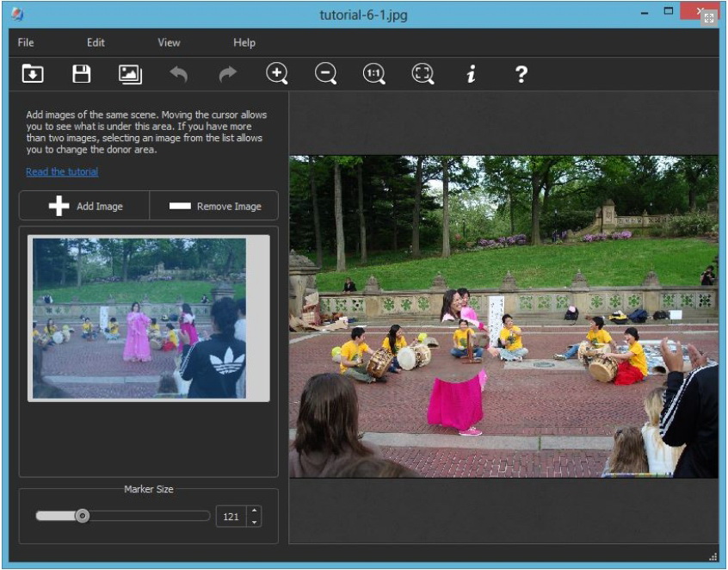The width and height of the screenshot is (728, 570).
Task: Set zoom to actual size 1:1
Action: tap(374, 74)
